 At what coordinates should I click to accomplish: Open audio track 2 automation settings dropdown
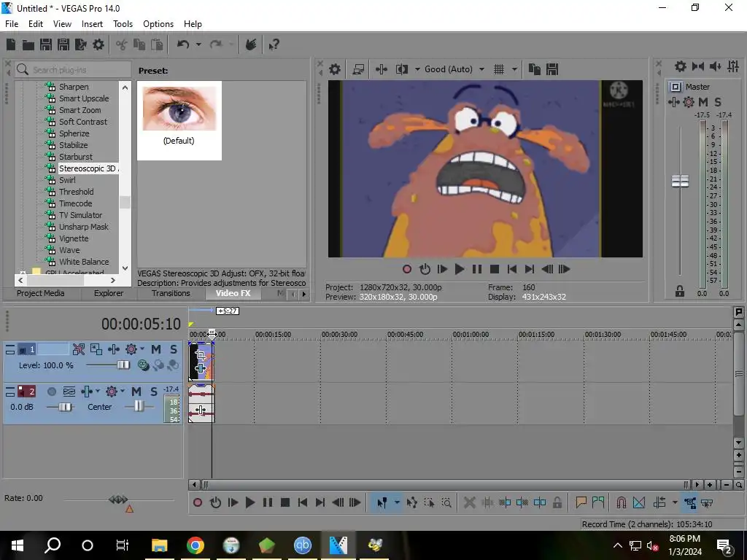[122, 391]
